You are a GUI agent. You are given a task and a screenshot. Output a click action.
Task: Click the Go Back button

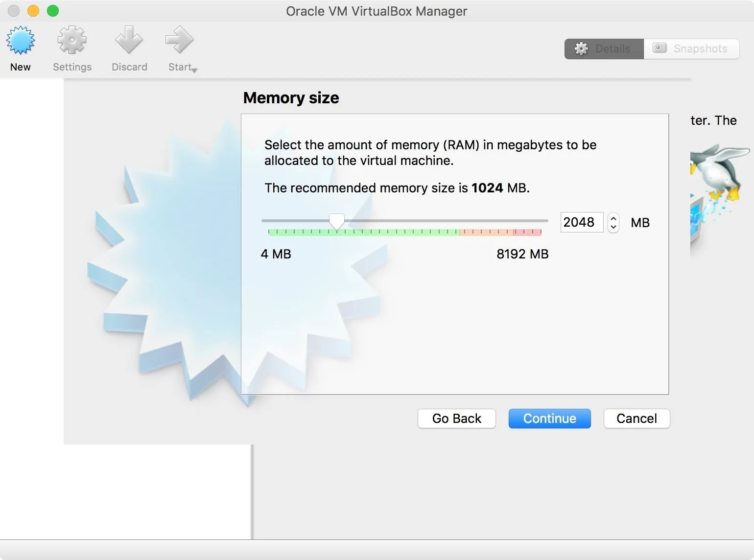coord(456,419)
